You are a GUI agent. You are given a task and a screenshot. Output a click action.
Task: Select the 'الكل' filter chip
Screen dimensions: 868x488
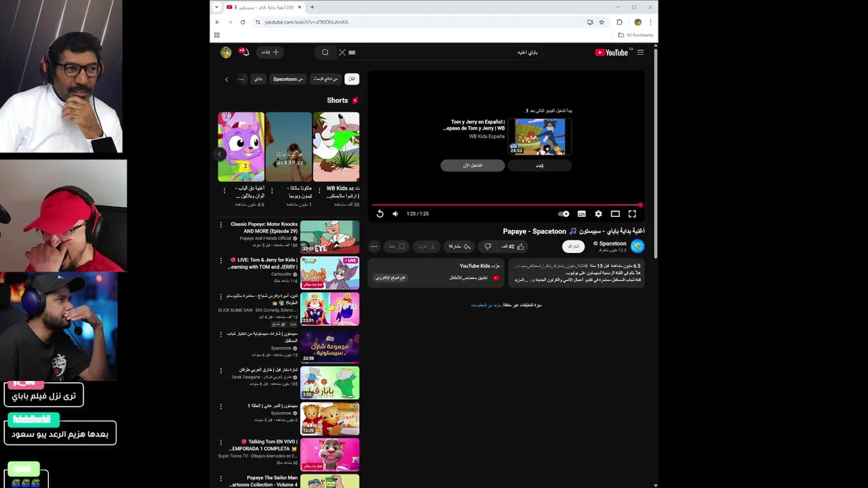(x=351, y=79)
